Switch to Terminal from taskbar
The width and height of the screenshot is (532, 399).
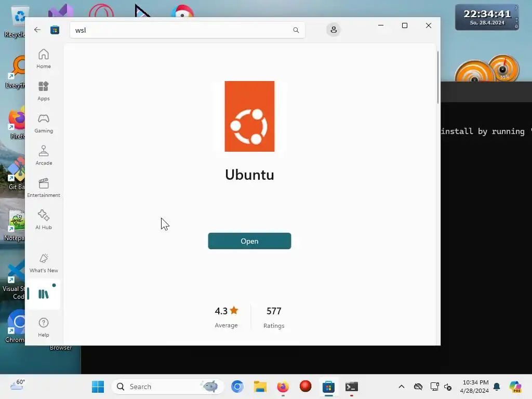352,387
